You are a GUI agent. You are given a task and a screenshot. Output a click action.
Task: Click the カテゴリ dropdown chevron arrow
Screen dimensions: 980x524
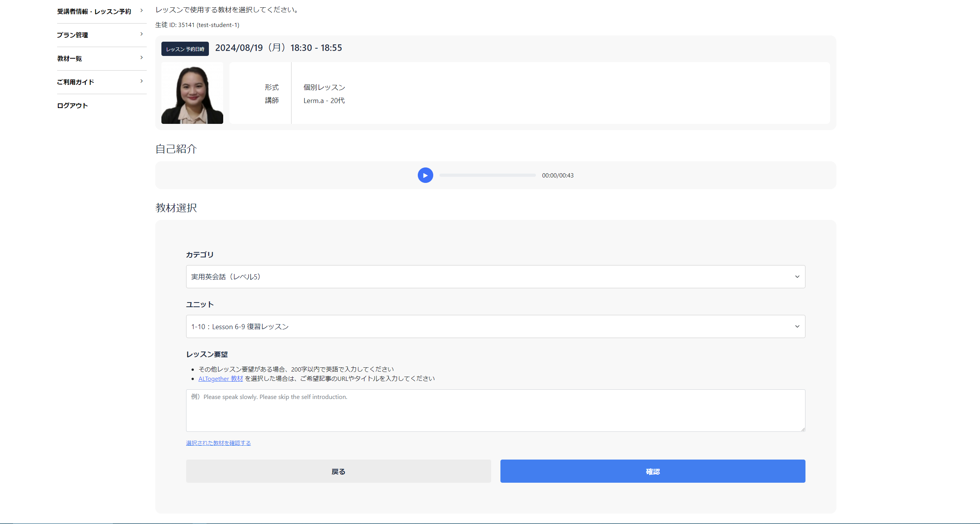[797, 277]
